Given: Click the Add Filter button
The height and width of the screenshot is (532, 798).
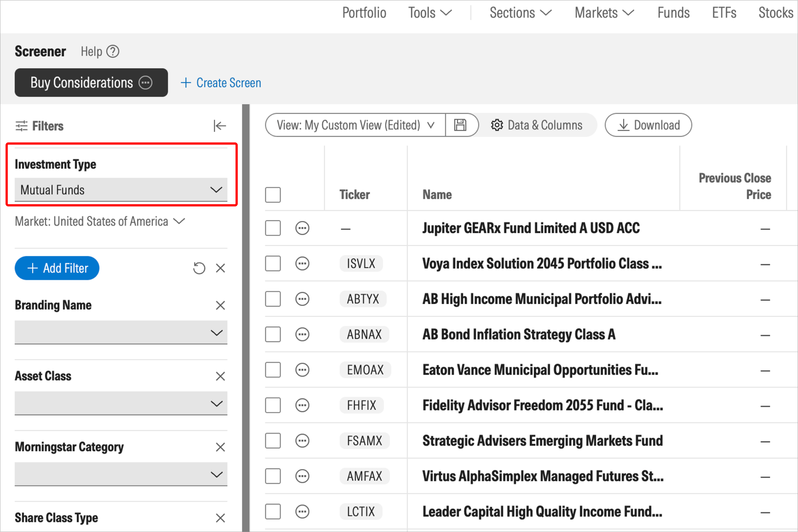Looking at the screenshot, I should coord(57,268).
